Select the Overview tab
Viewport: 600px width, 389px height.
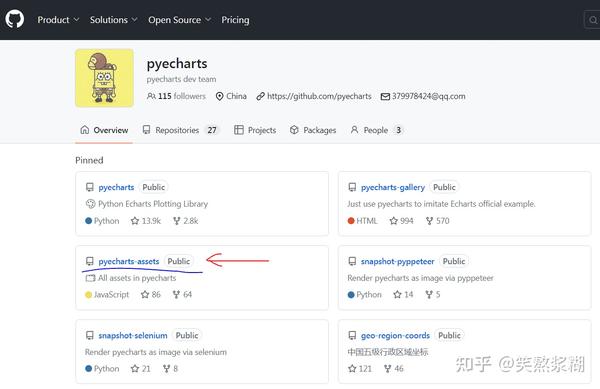(104, 130)
